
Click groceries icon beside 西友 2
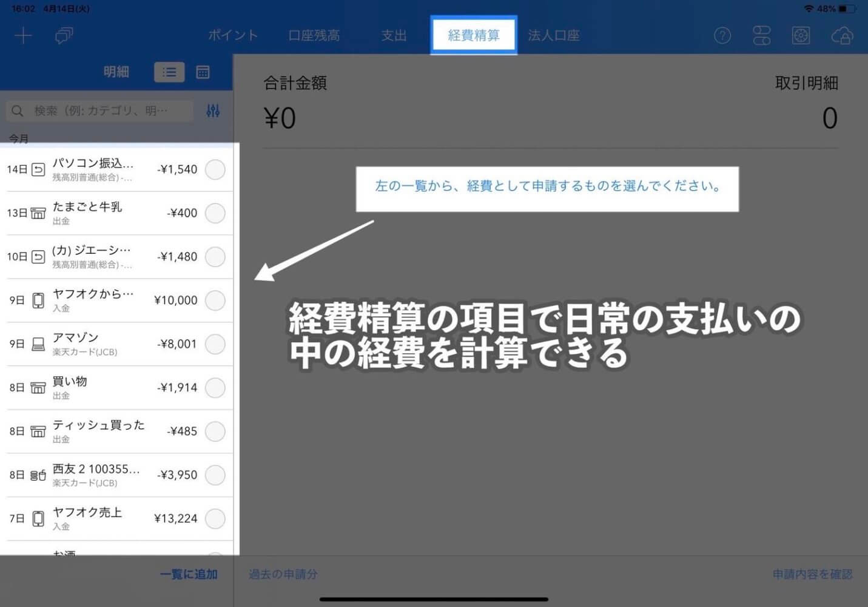pos(38,475)
